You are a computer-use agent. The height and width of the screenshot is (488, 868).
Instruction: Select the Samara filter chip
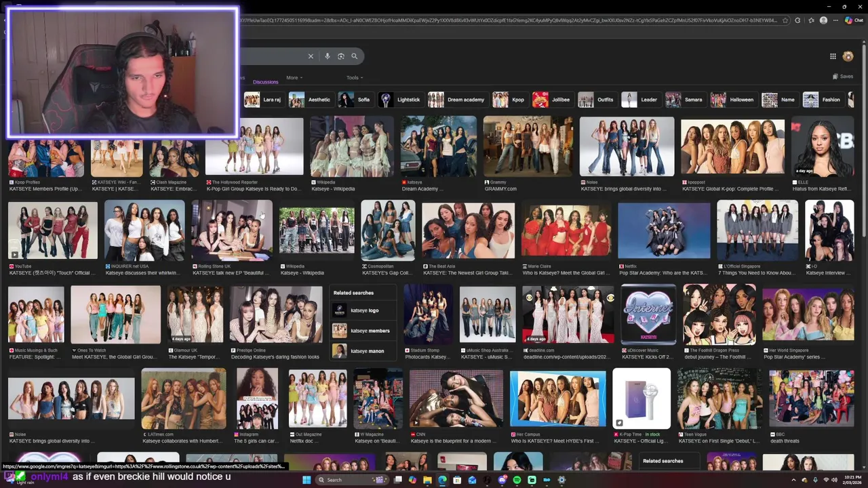pyautogui.click(x=685, y=100)
